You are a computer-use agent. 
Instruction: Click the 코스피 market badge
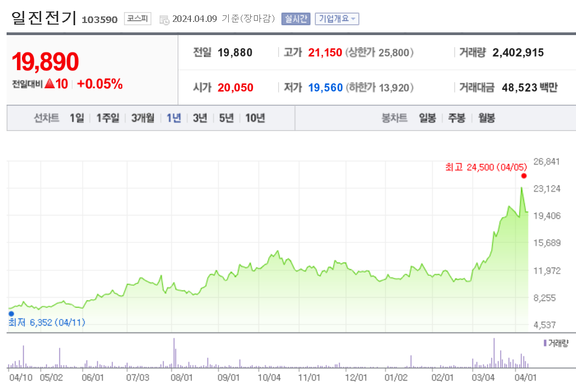click(x=138, y=18)
